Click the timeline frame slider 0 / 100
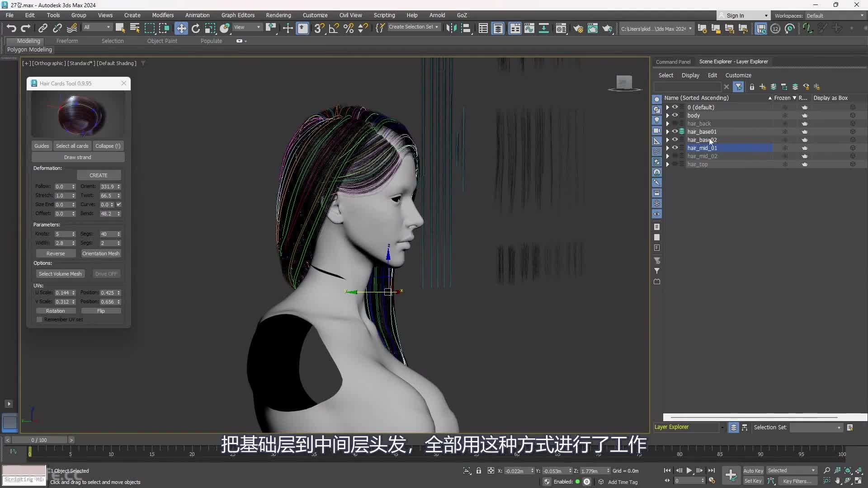The height and width of the screenshot is (488, 868). 39,440
